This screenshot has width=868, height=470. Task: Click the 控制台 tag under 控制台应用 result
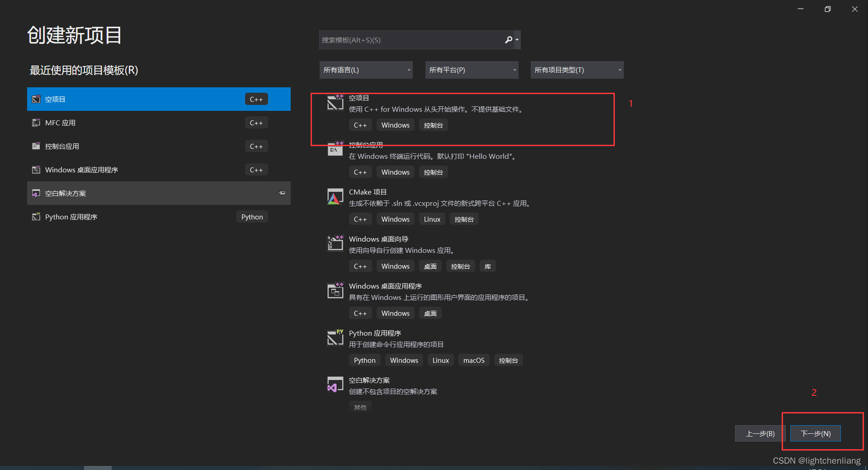433,172
